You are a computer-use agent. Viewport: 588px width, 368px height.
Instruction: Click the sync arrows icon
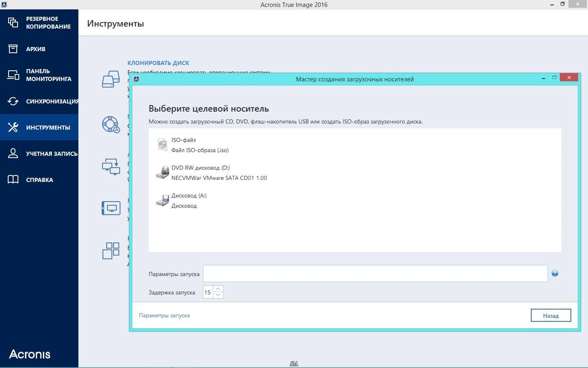click(13, 101)
